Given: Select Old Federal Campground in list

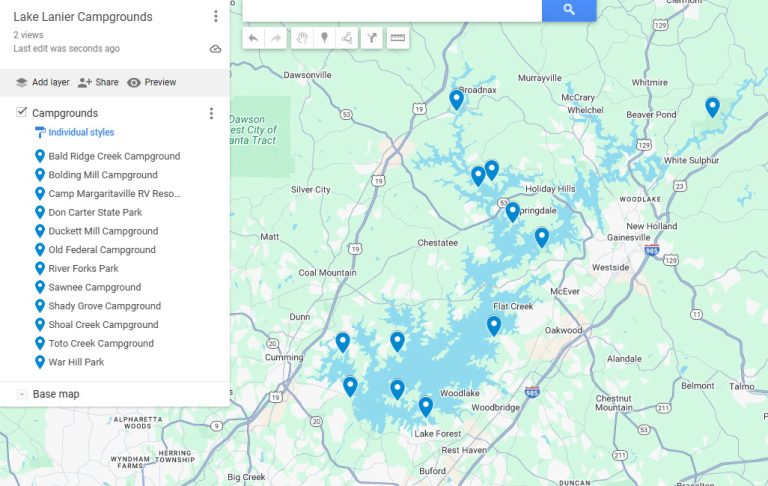Looking at the screenshot, I should point(102,250).
